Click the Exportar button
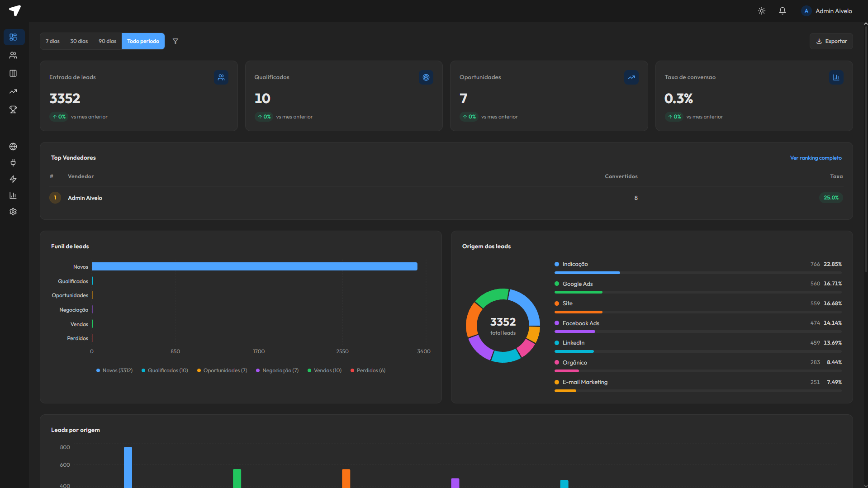Viewport: 868px width, 488px height. click(x=831, y=41)
